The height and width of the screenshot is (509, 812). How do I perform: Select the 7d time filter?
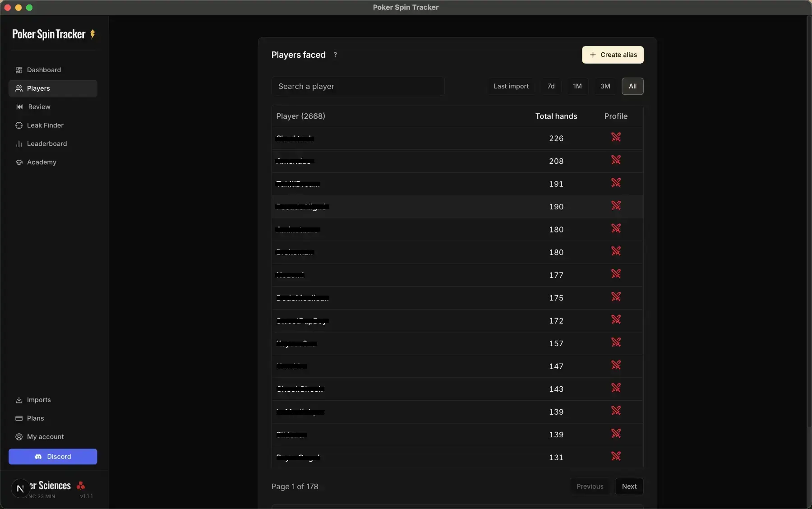click(550, 86)
